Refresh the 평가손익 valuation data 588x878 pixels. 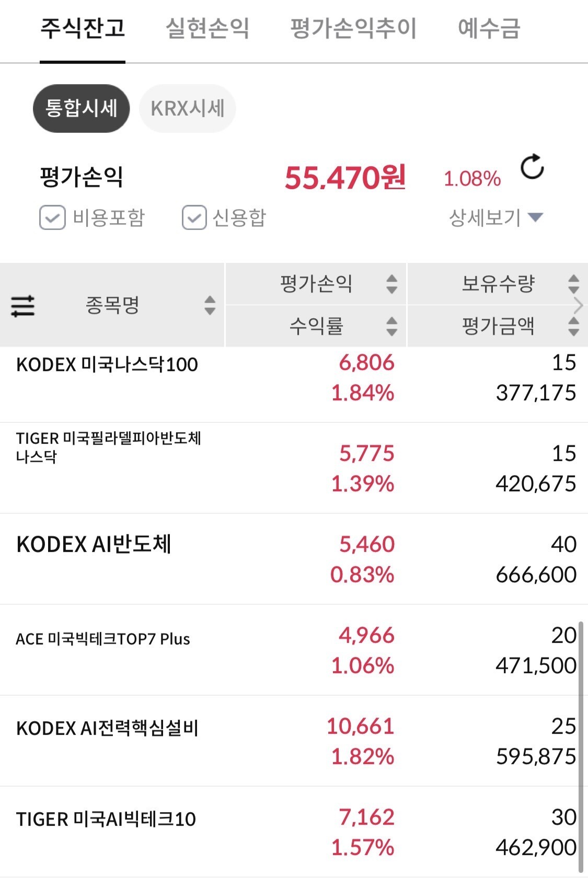pyautogui.click(x=532, y=167)
